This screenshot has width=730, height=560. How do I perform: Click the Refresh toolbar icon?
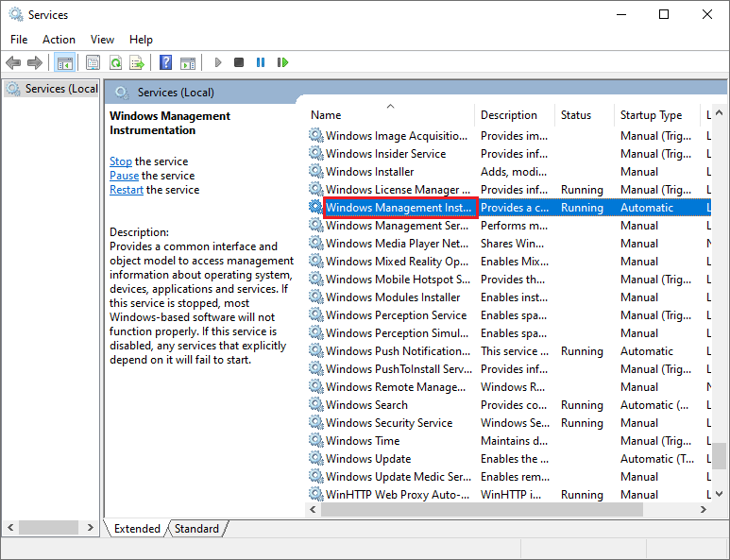(115, 62)
